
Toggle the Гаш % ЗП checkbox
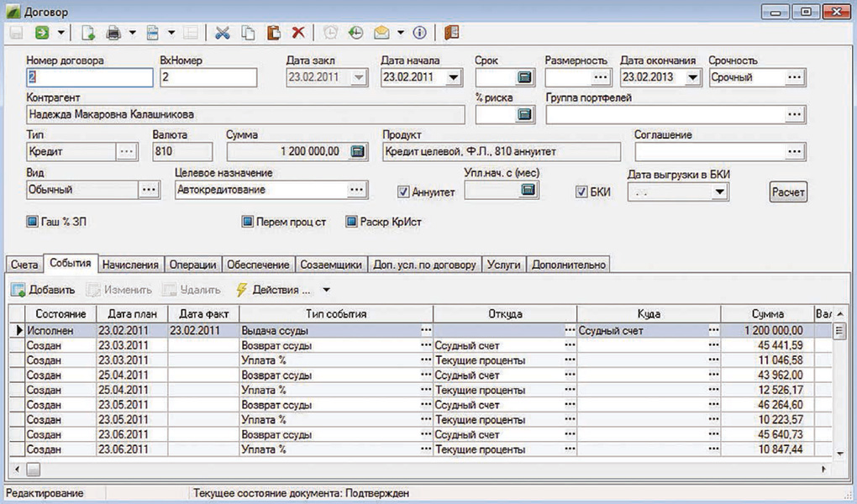coord(34,222)
